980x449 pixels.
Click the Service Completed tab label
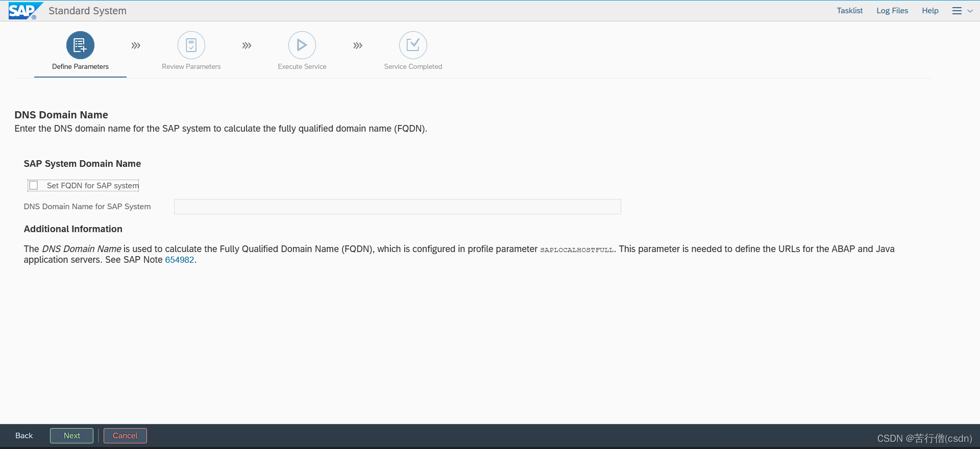tap(413, 66)
